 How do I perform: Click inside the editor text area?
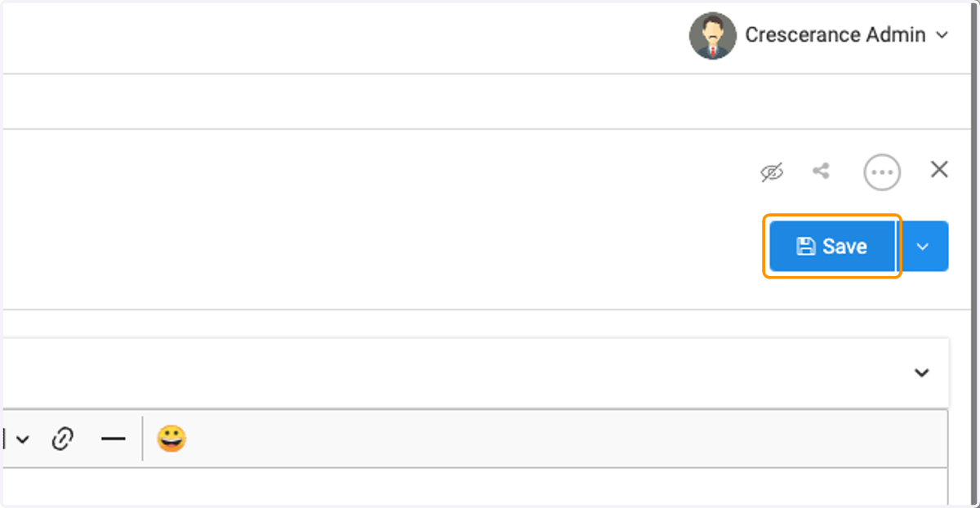click(x=474, y=487)
